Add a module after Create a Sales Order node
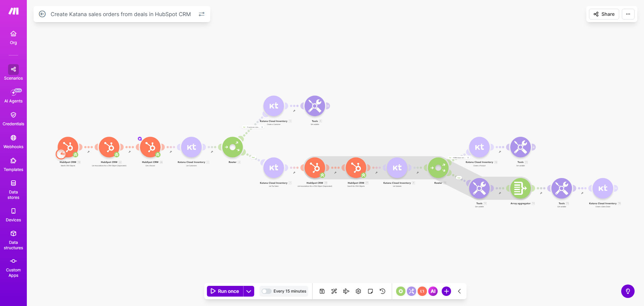 click(x=616, y=188)
